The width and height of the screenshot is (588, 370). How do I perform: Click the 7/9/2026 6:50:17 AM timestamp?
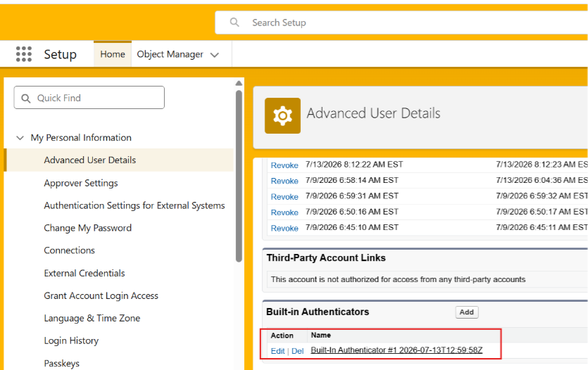[542, 212]
